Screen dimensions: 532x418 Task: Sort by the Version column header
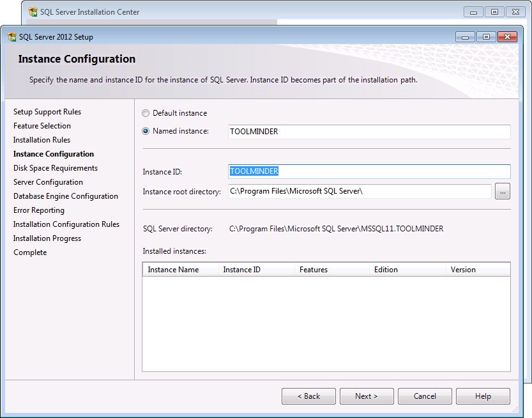[x=478, y=270]
